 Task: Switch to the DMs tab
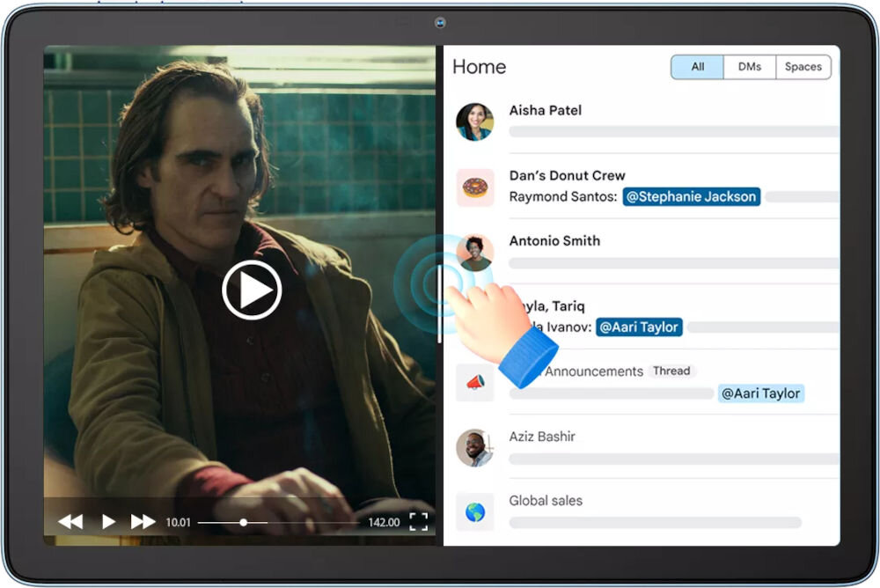click(750, 67)
